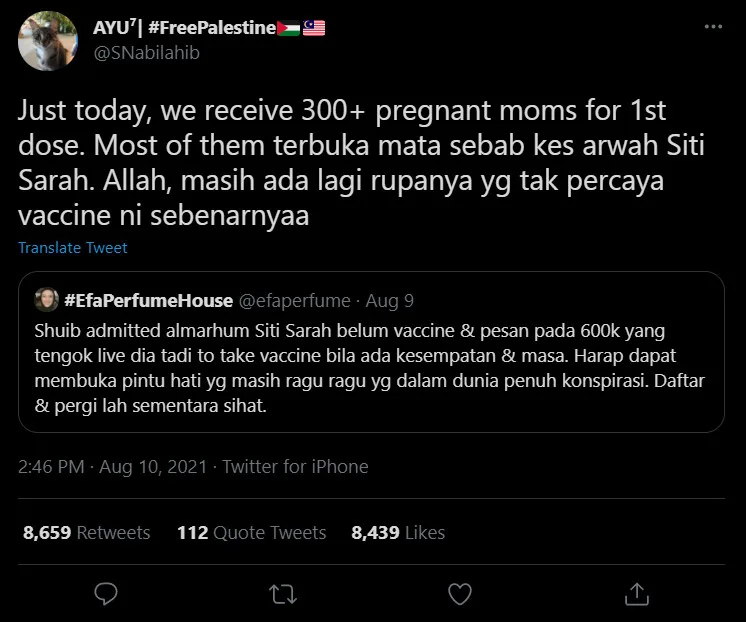Screen dimensions: 746x622
Task: Open the share tweet icon
Action: pyautogui.click(x=636, y=594)
